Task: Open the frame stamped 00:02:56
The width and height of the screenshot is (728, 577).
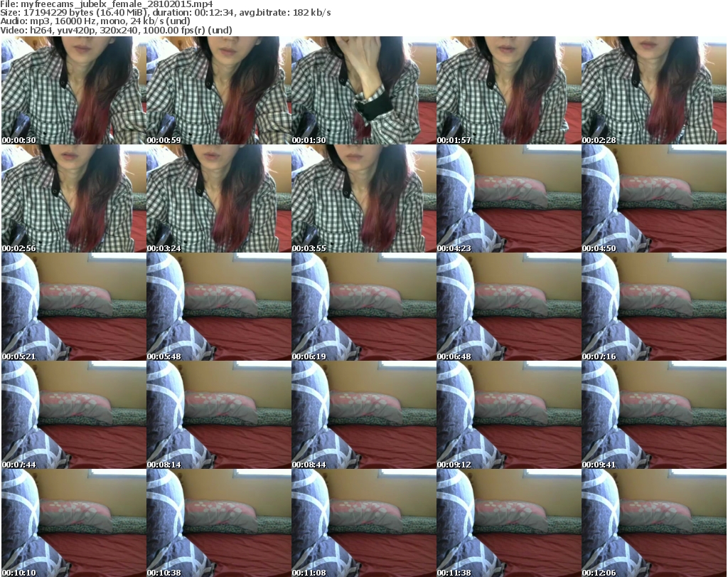Action: [74, 198]
